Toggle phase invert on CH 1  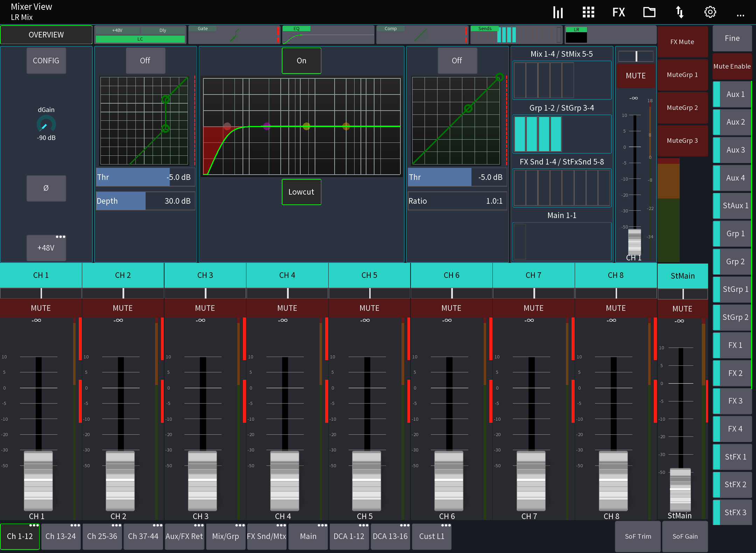coord(46,188)
